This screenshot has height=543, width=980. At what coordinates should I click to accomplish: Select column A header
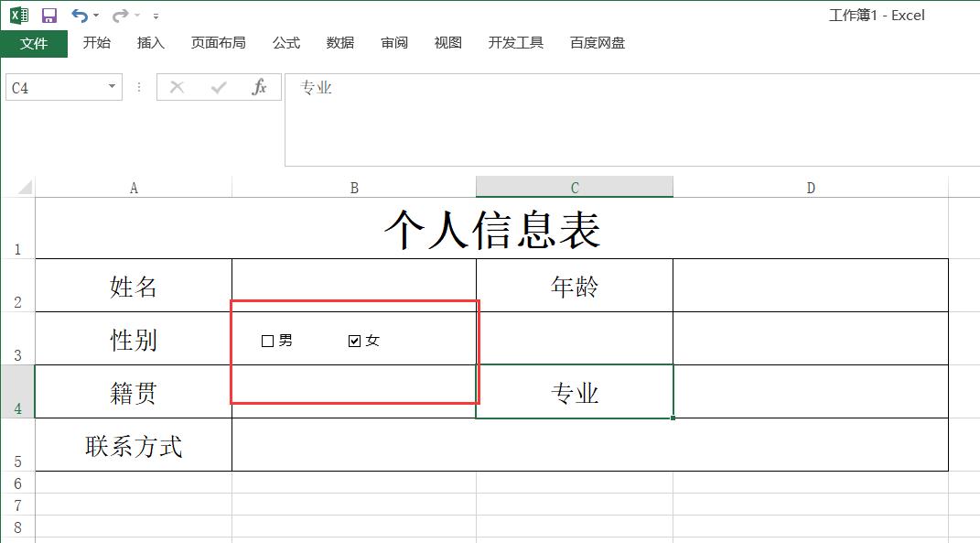[134, 188]
